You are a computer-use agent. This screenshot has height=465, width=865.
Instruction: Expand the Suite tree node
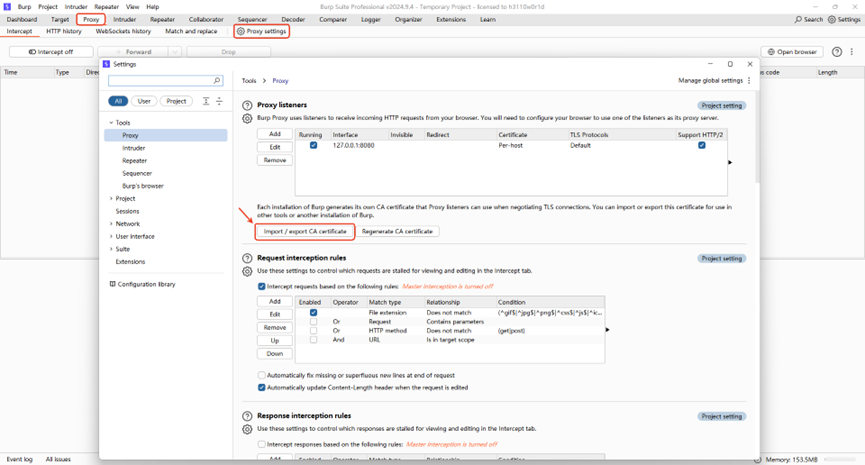pos(111,249)
